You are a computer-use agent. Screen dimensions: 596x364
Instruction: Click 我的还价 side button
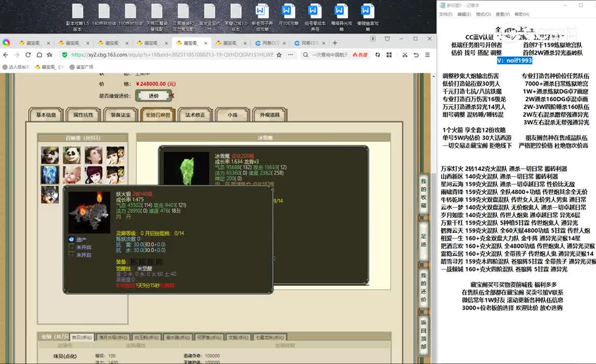[423, 287]
